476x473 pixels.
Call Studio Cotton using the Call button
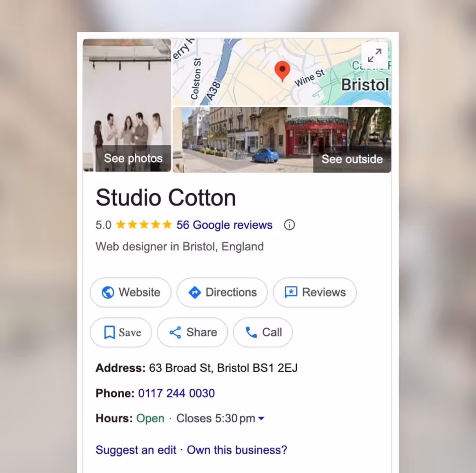263,333
